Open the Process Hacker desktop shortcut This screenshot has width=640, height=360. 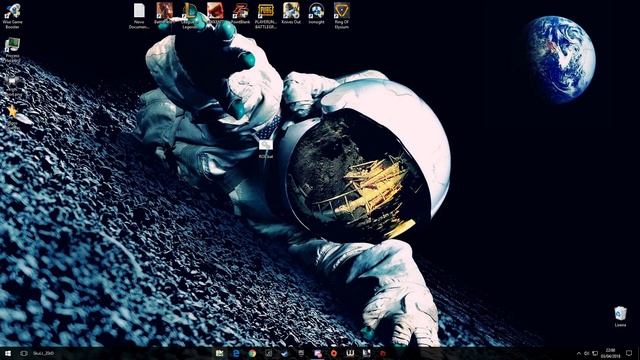tap(12, 49)
